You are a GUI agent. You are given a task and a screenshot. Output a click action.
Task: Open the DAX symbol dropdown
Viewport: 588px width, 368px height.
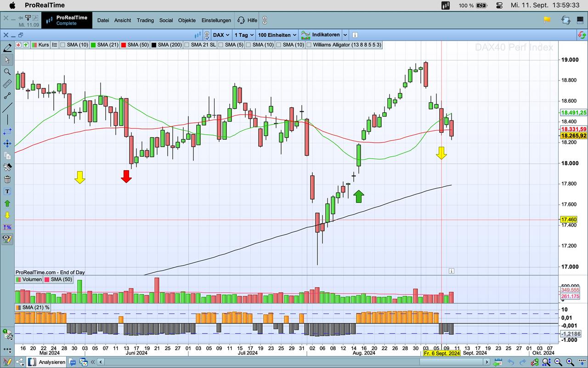point(221,35)
